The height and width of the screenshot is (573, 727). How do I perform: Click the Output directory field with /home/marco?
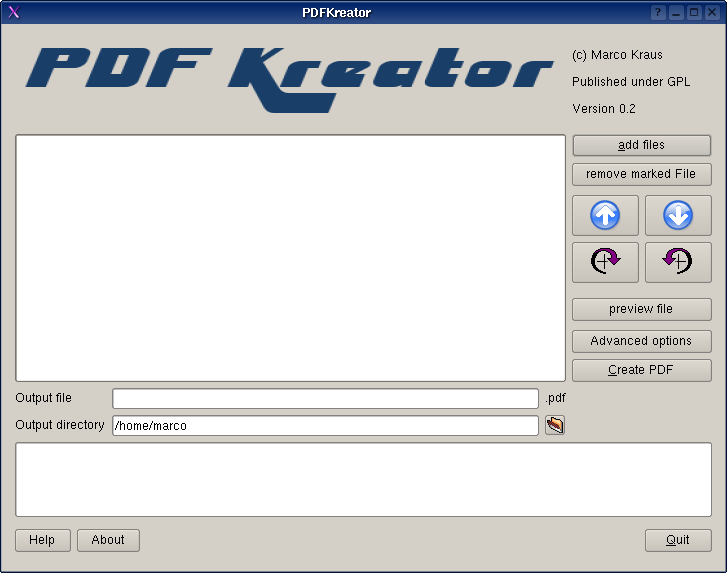pos(325,426)
